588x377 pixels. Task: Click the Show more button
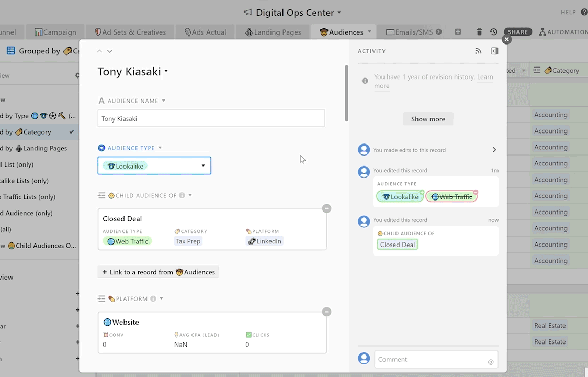pyautogui.click(x=428, y=119)
